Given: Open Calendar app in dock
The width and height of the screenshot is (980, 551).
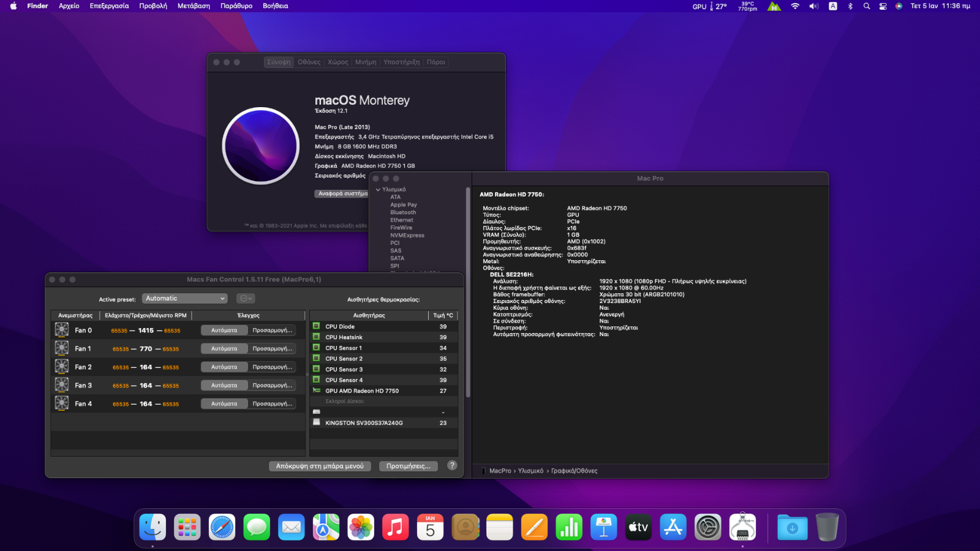Looking at the screenshot, I should (431, 527).
